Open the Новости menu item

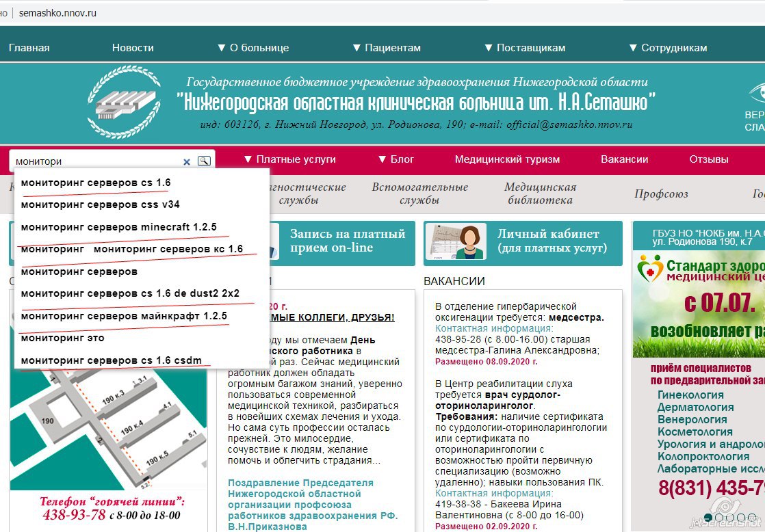tap(133, 48)
